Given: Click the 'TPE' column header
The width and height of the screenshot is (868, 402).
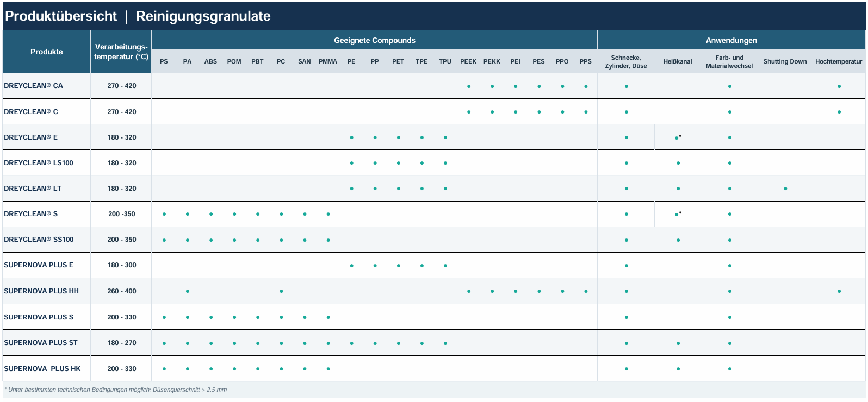Looking at the screenshot, I should click(421, 61).
